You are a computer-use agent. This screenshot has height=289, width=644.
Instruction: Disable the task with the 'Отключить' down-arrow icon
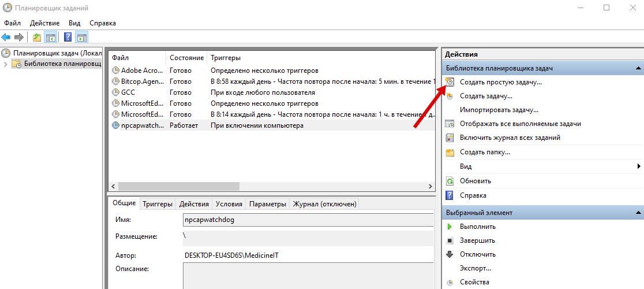pyautogui.click(x=450, y=254)
